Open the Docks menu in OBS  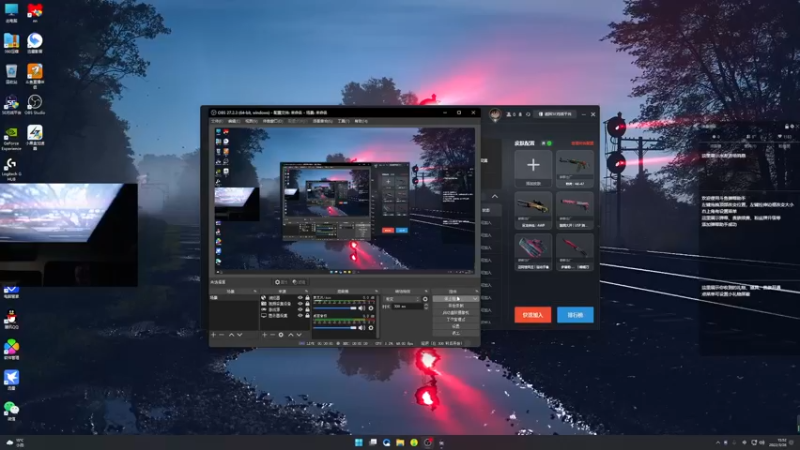pyautogui.click(x=272, y=121)
